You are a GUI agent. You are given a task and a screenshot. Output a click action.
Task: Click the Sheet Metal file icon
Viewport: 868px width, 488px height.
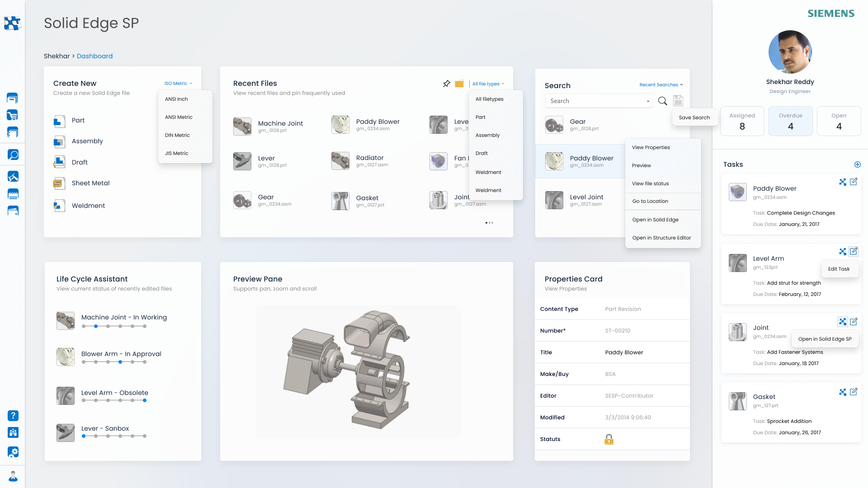[x=59, y=183]
